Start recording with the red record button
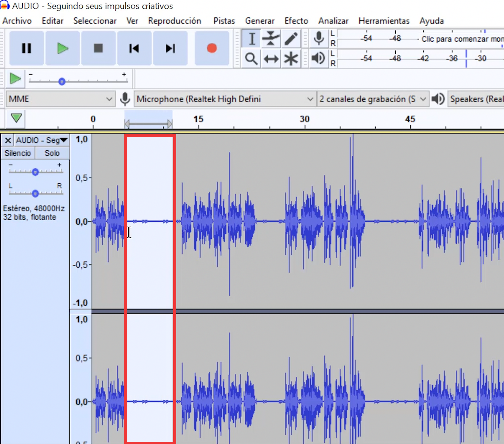 tap(212, 48)
